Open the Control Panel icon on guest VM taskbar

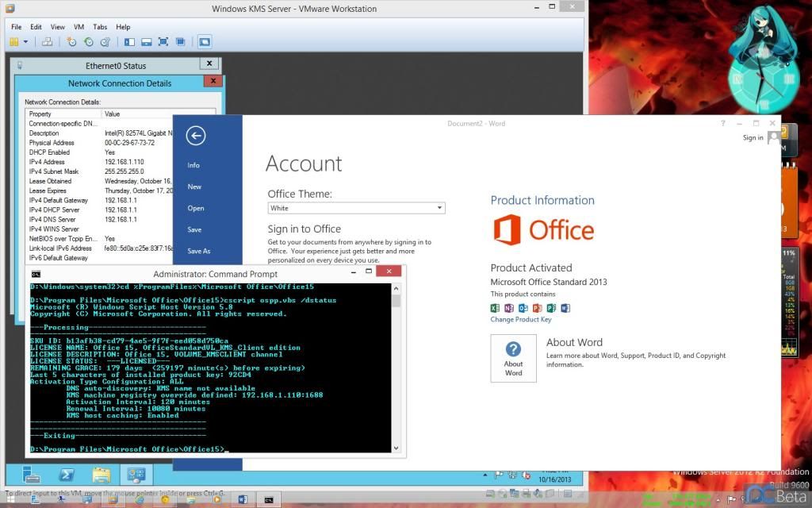pyautogui.click(x=136, y=475)
